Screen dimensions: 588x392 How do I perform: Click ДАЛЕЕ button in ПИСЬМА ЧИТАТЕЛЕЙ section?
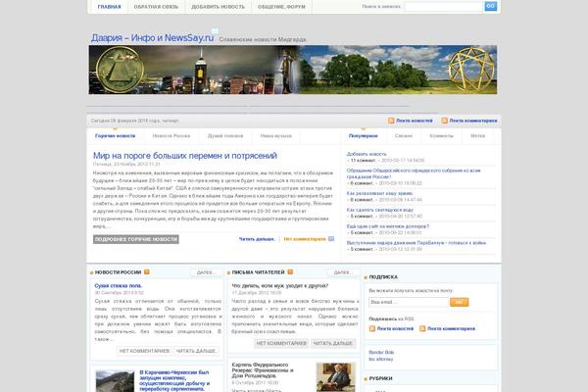(x=343, y=272)
